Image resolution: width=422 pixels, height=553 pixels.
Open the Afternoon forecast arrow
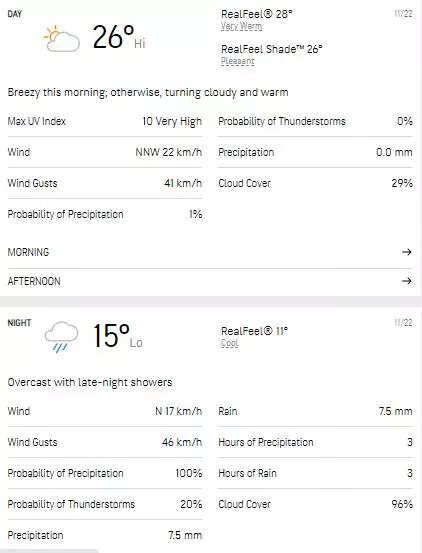407,281
